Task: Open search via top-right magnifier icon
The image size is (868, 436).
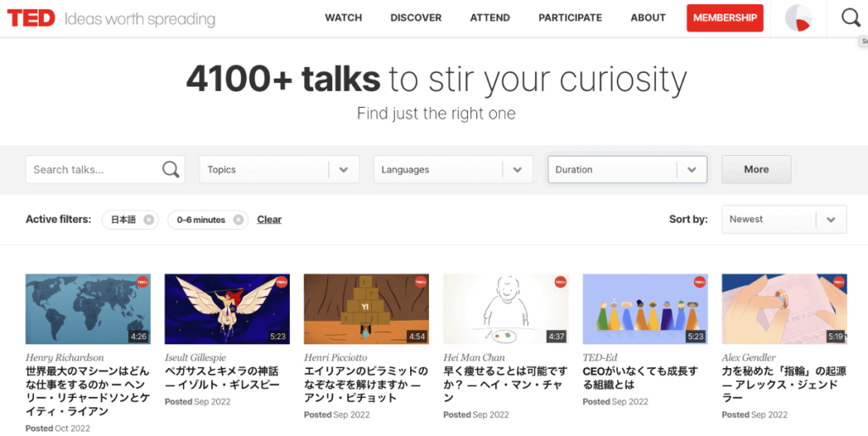Action: click(x=850, y=18)
